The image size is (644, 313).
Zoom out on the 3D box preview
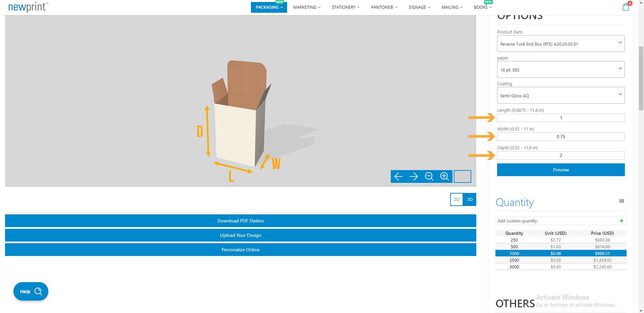click(429, 176)
